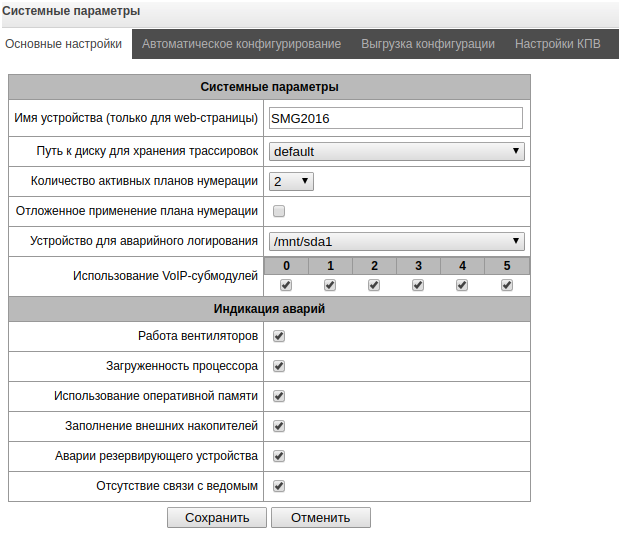Uncheck VoIP submodule 2 checkbox
Viewport: 621px width, 555px height.
374,285
